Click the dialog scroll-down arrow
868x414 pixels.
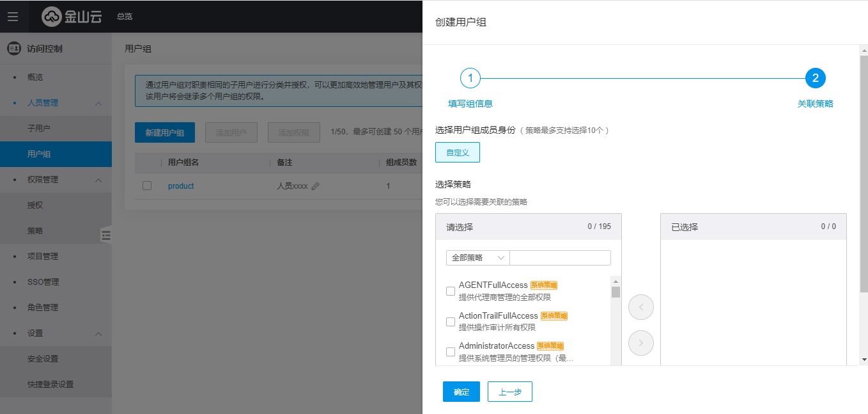tap(864, 360)
